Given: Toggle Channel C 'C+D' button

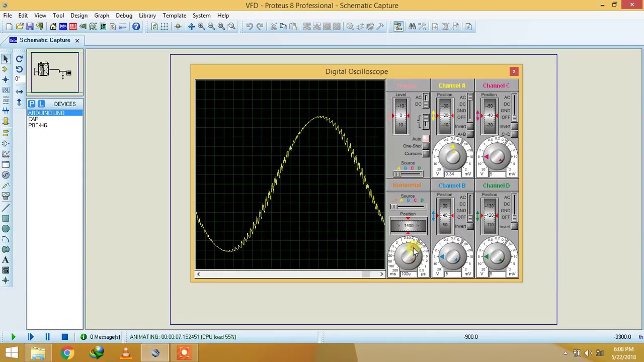Looking at the screenshot, I should click(x=514, y=134).
